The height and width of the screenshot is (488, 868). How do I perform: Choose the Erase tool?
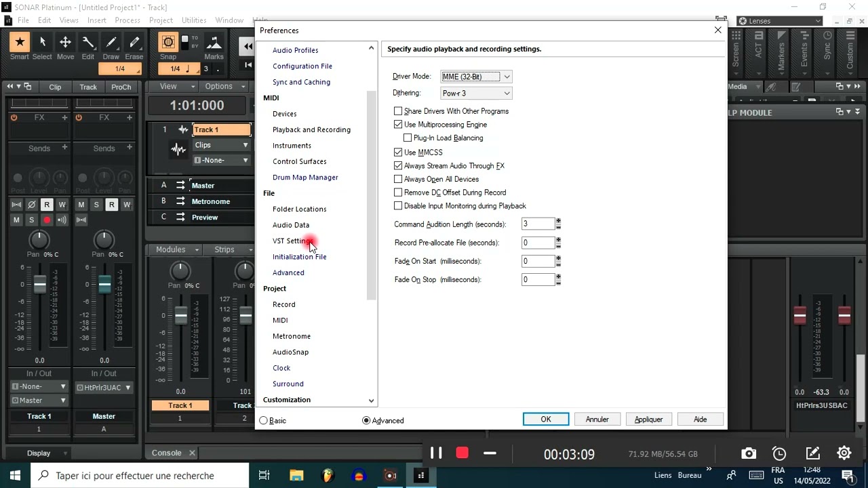point(134,43)
